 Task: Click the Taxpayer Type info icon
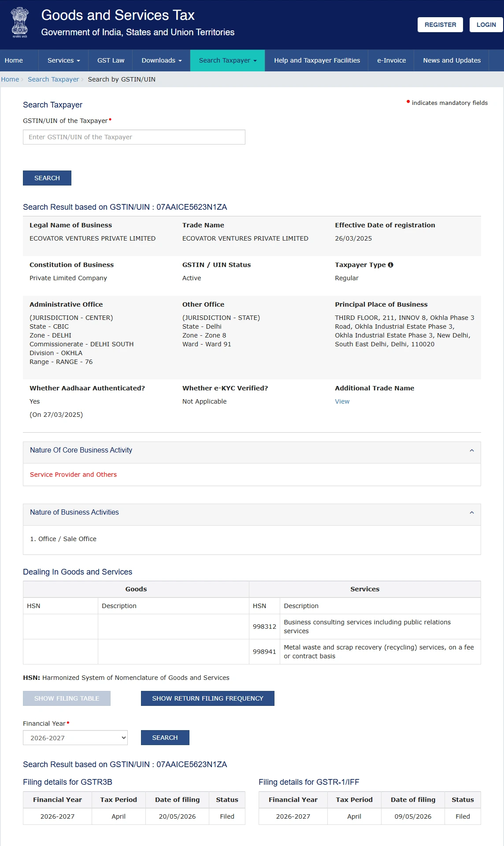[x=390, y=265]
